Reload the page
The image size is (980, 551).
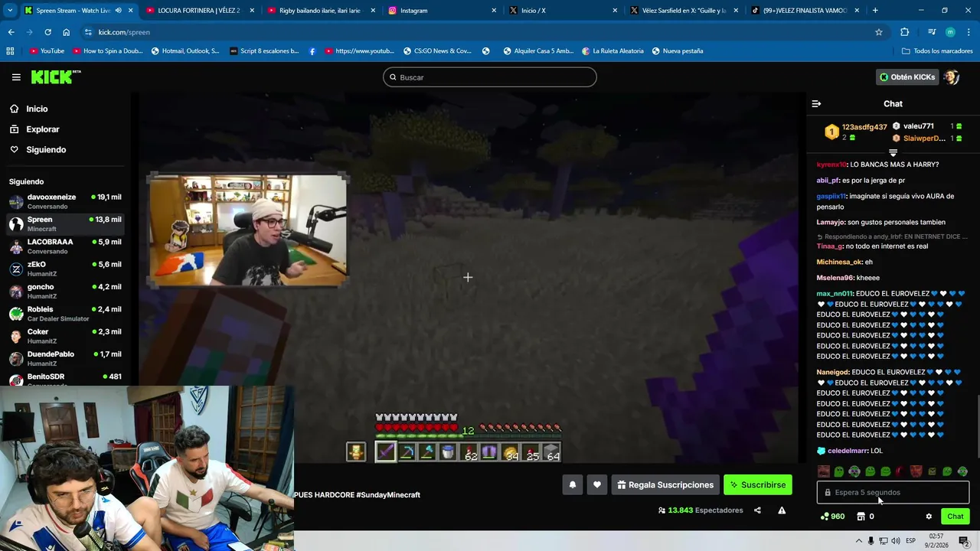[x=47, y=32]
